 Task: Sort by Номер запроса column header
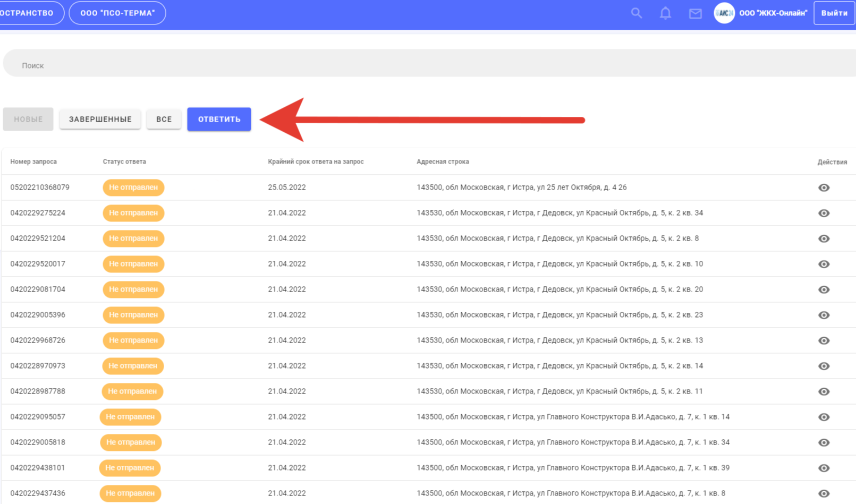point(33,161)
